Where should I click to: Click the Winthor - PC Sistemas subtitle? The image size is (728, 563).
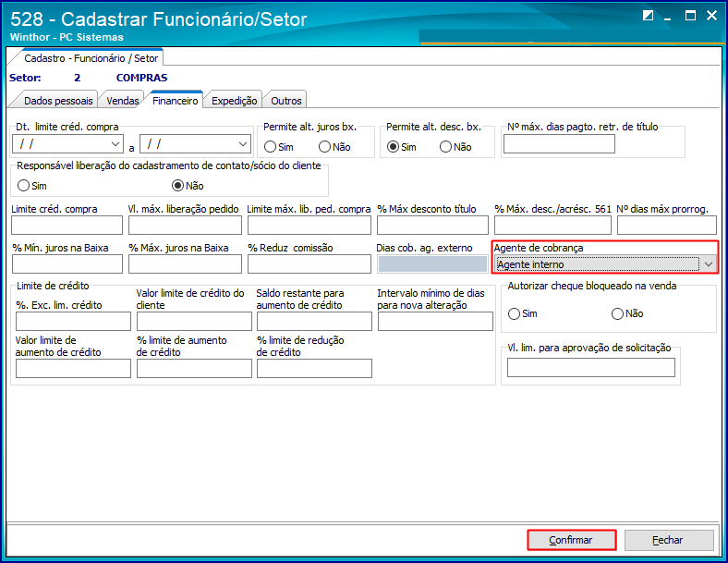[67, 37]
